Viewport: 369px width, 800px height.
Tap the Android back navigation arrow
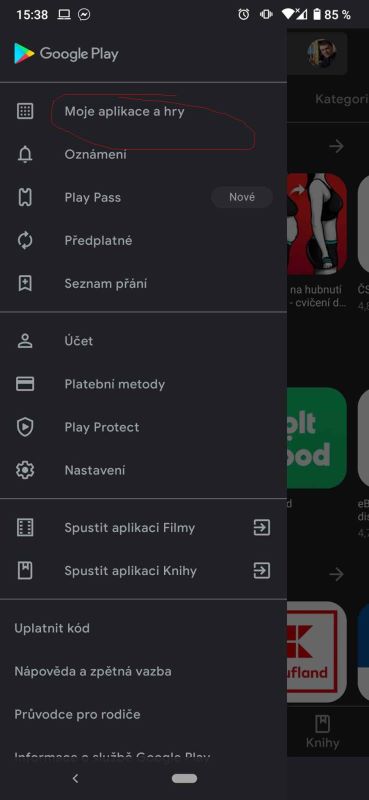(x=76, y=778)
